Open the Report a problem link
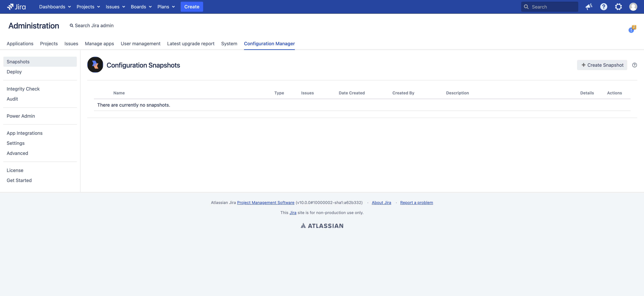The width and height of the screenshot is (644, 296). coord(416,203)
